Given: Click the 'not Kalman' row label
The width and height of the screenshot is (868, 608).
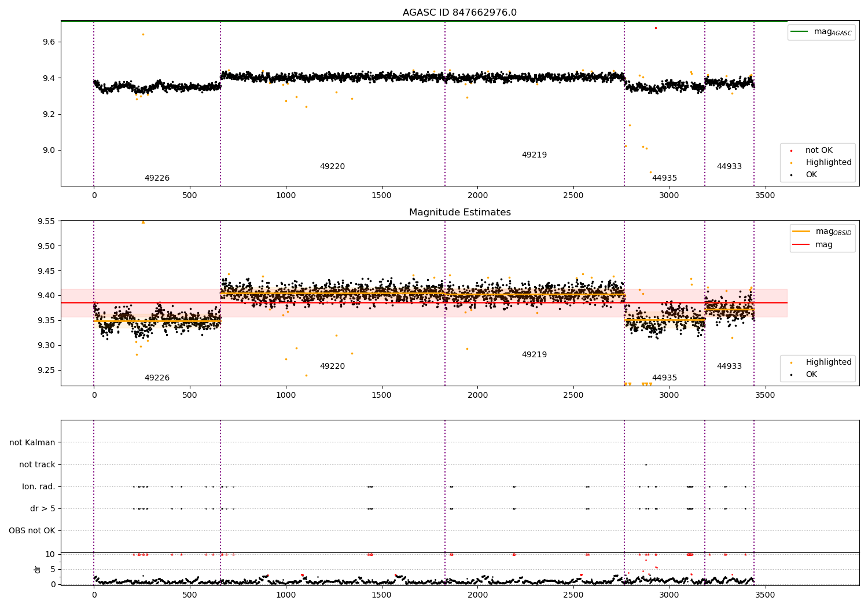Looking at the screenshot, I should (x=32, y=443).
